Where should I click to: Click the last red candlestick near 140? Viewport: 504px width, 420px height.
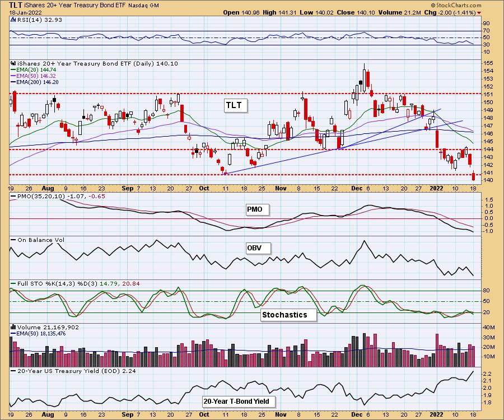pyautogui.click(x=473, y=175)
